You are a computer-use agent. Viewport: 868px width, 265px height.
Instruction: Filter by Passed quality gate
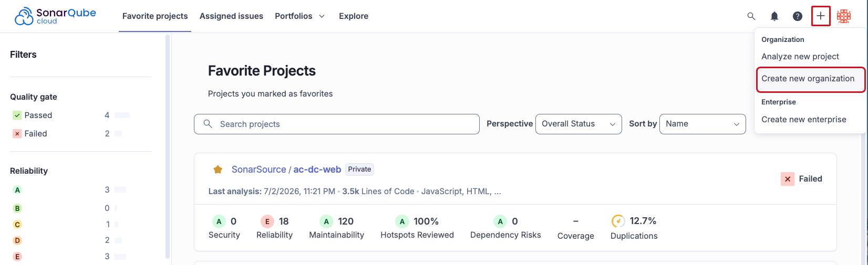coord(33,115)
